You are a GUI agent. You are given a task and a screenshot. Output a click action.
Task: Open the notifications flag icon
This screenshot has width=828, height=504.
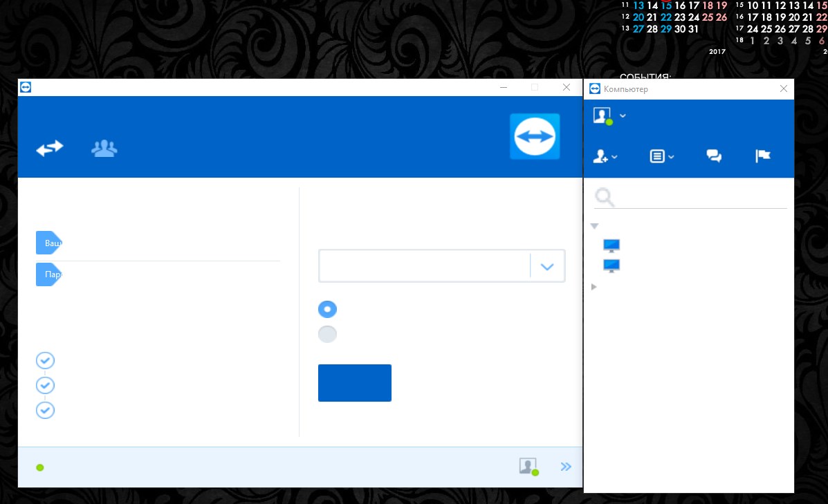(762, 156)
